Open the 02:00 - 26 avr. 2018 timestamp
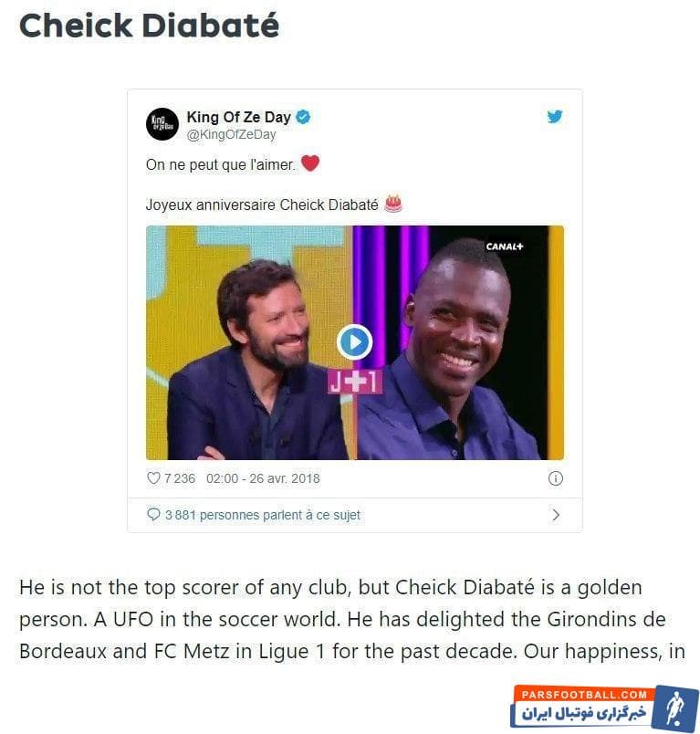The image size is (700, 734). (x=263, y=478)
